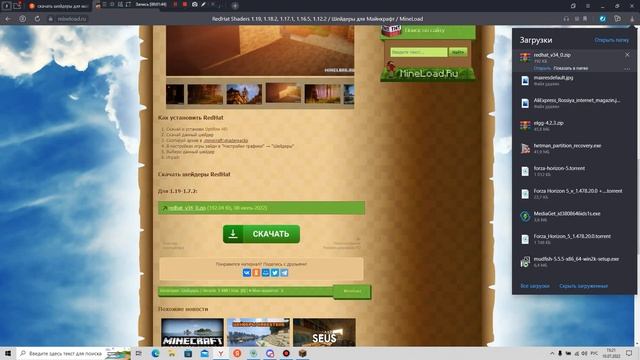Click the site search text field
640x360 pixels.
tap(418, 52)
